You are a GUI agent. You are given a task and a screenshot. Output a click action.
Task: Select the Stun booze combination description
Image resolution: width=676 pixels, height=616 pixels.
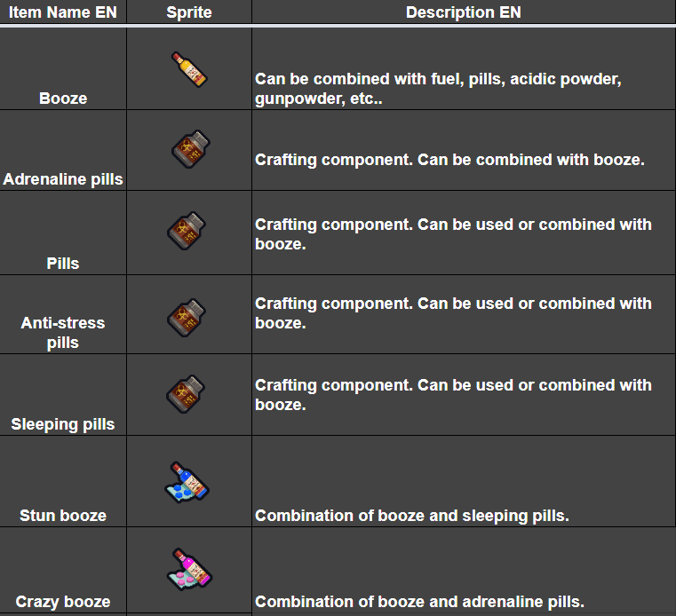[411, 516]
